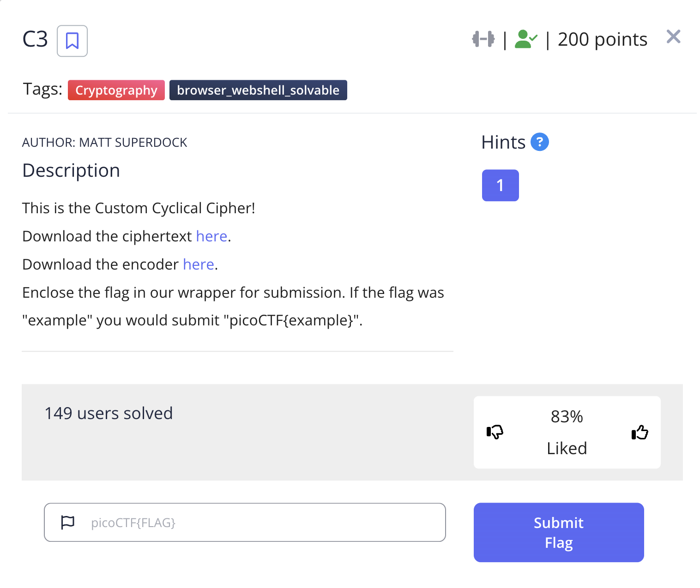Reveal hint number 1
Image resolution: width=700 pixels, height=588 pixels.
[x=500, y=185]
